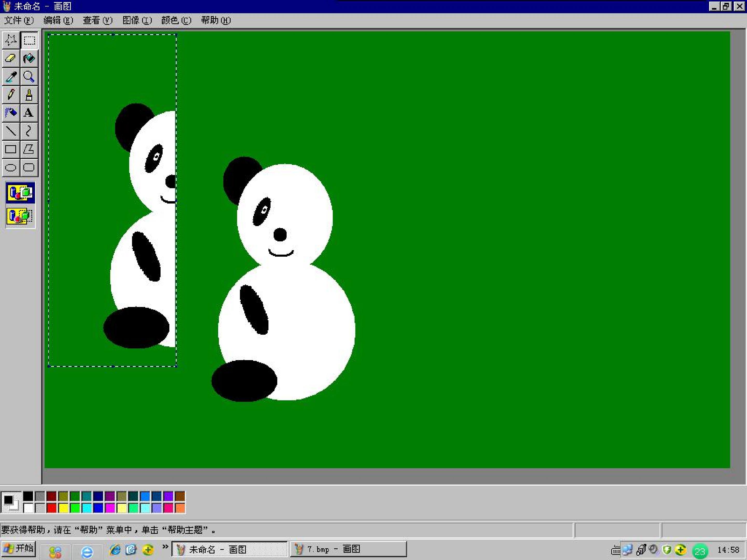Click the black foot of the complete panda
747x560 pixels.
(244, 381)
